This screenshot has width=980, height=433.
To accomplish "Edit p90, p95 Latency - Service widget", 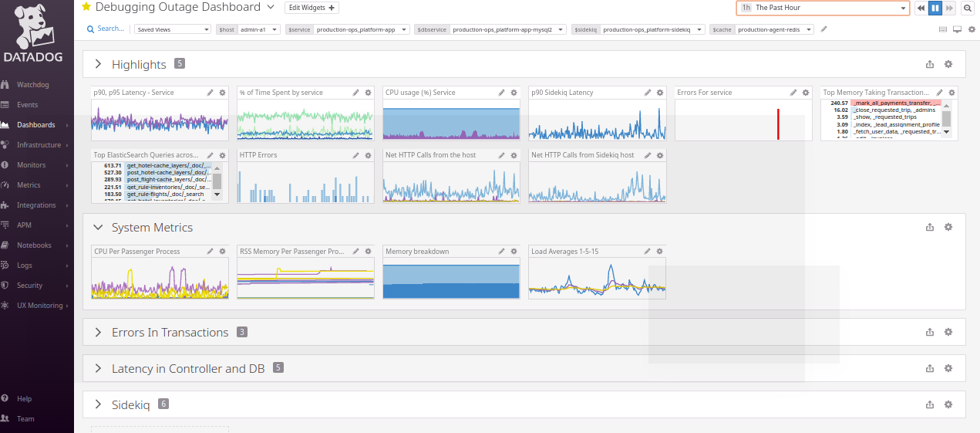I will click(210, 93).
